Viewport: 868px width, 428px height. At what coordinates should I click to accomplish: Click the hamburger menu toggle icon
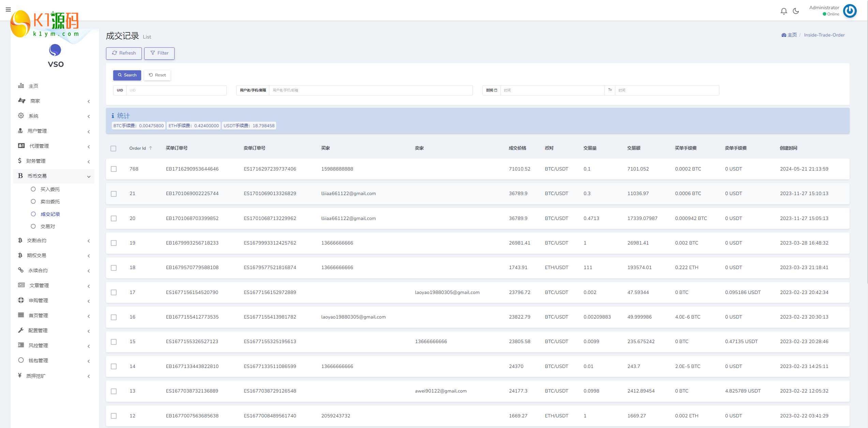[8, 10]
